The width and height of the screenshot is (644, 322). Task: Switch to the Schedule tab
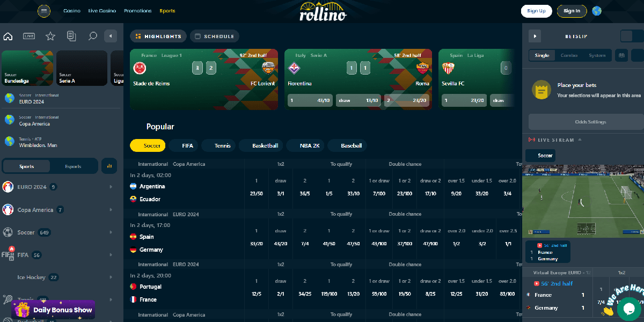pyautogui.click(x=215, y=36)
